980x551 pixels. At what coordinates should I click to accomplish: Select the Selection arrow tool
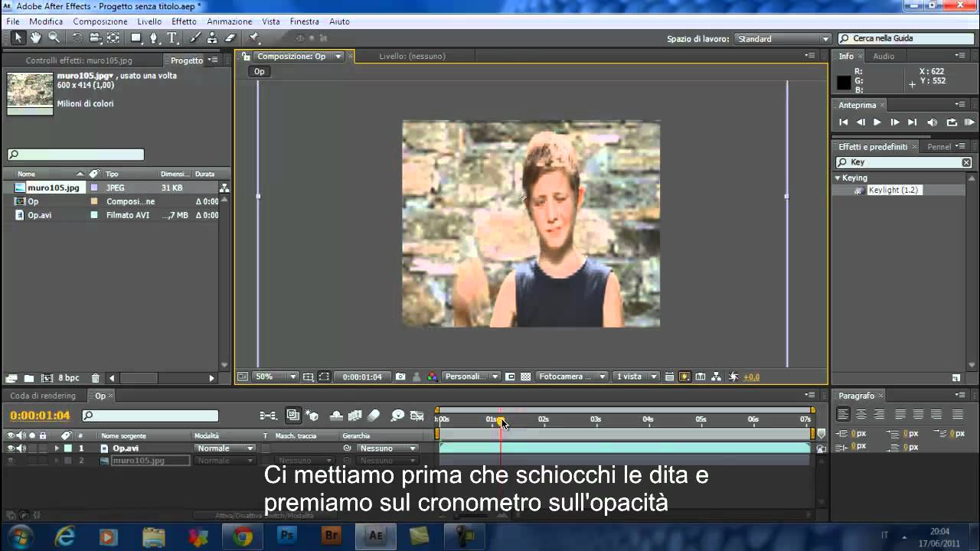[18, 37]
